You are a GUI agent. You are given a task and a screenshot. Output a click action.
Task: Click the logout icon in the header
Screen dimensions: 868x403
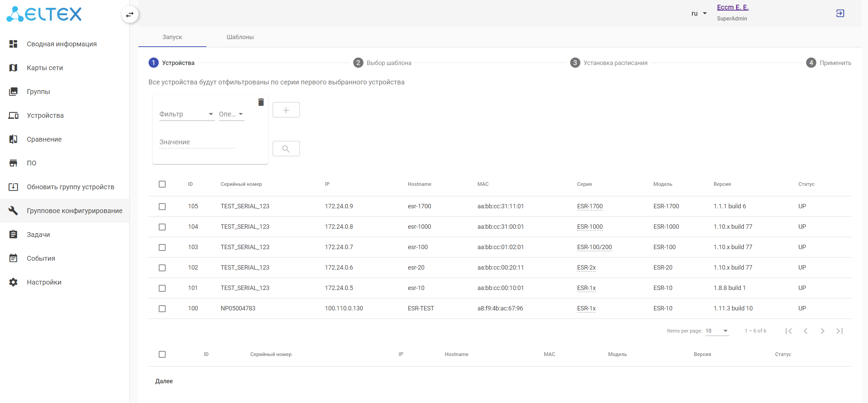click(x=840, y=13)
